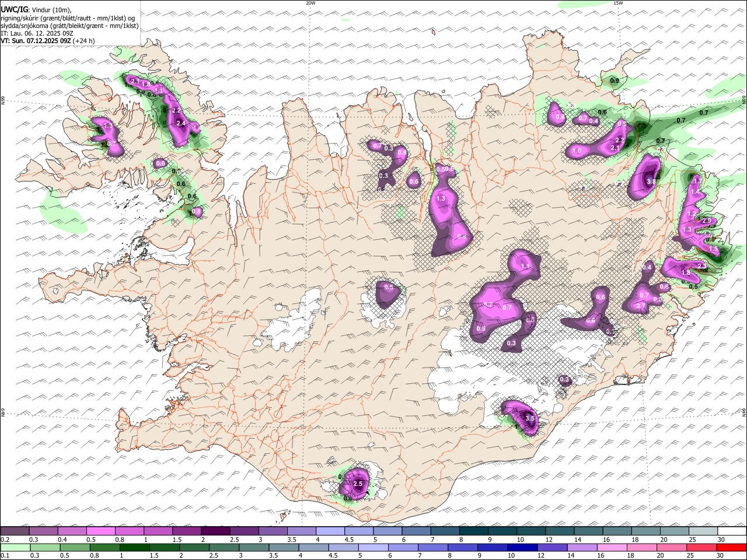Select dark teal snow swatch for 8–9
Image resolution: width=747 pixels, height=560 pixels.
coord(473,531)
